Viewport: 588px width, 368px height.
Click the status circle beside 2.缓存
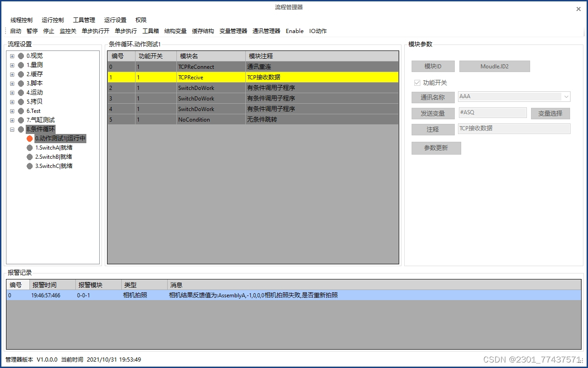[x=21, y=74]
